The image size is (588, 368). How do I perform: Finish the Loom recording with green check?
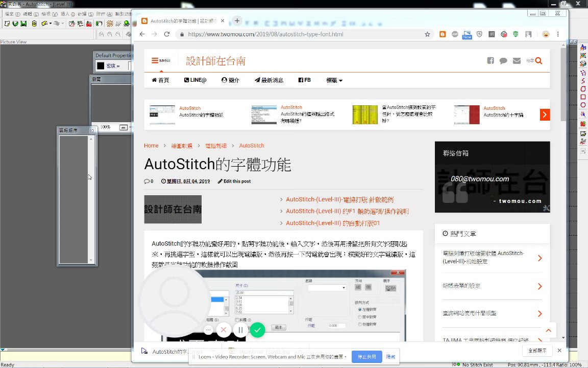[257, 330]
